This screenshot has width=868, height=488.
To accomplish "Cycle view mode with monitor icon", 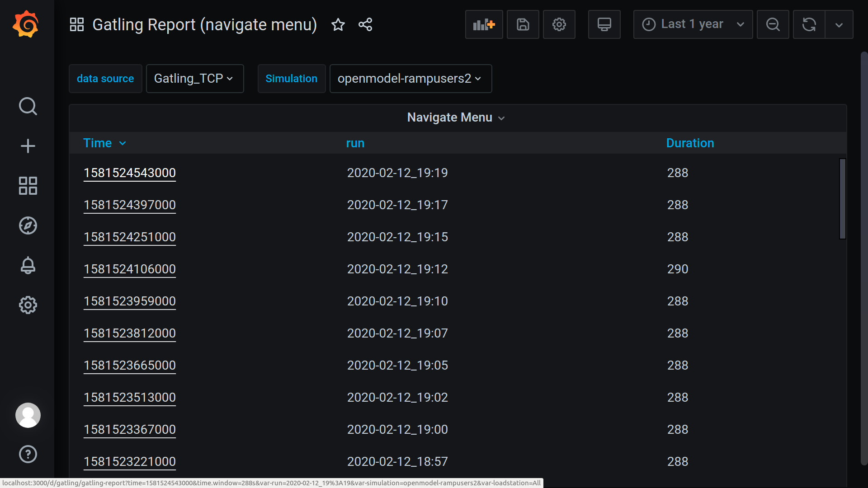I will coord(604,24).
